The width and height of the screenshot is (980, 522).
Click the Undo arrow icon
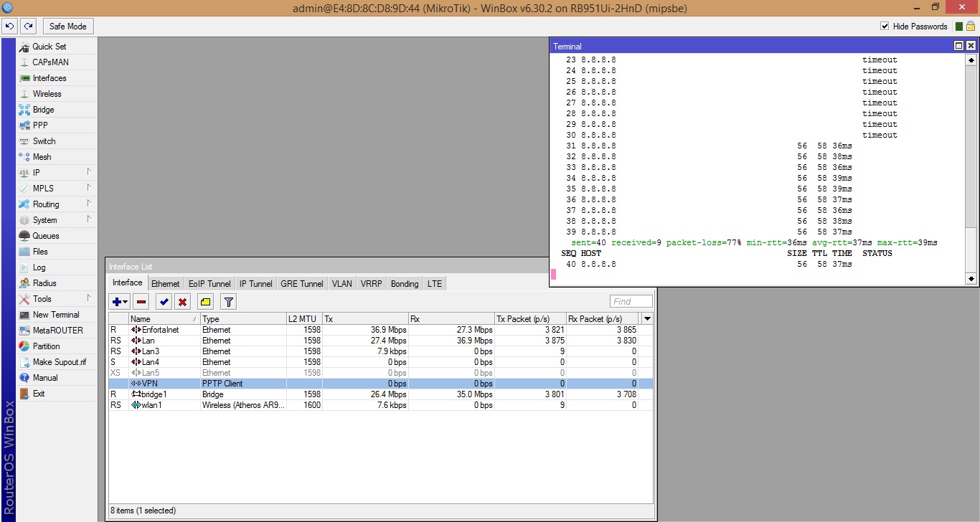9,27
